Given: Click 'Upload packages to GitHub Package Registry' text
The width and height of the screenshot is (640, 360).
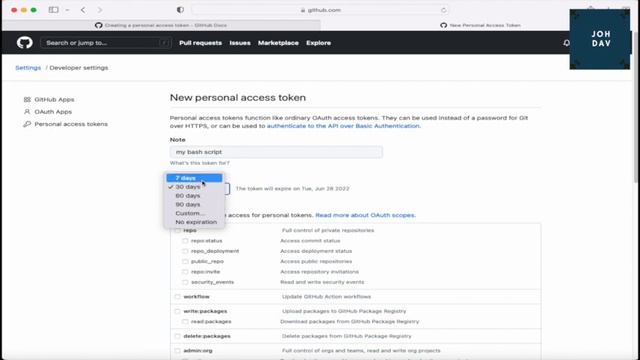Looking at the screenshot, I should 344,311.
